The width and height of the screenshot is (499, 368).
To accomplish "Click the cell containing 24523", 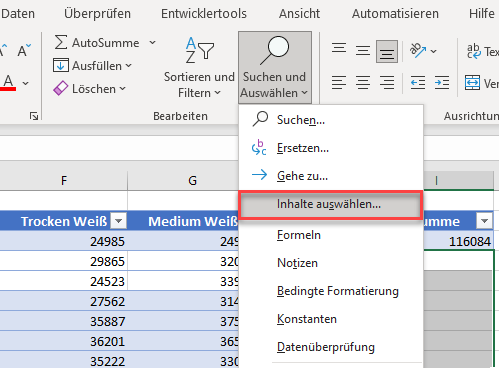I will point(64,281).
